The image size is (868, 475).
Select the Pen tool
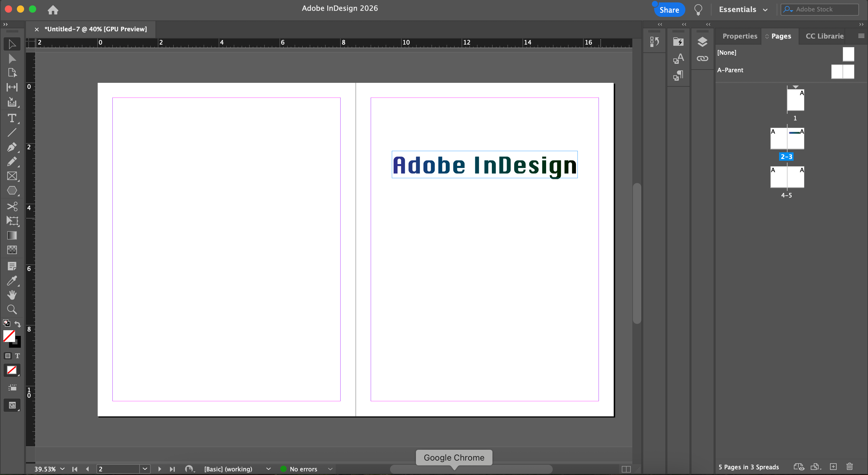click(x=12, y=147)
